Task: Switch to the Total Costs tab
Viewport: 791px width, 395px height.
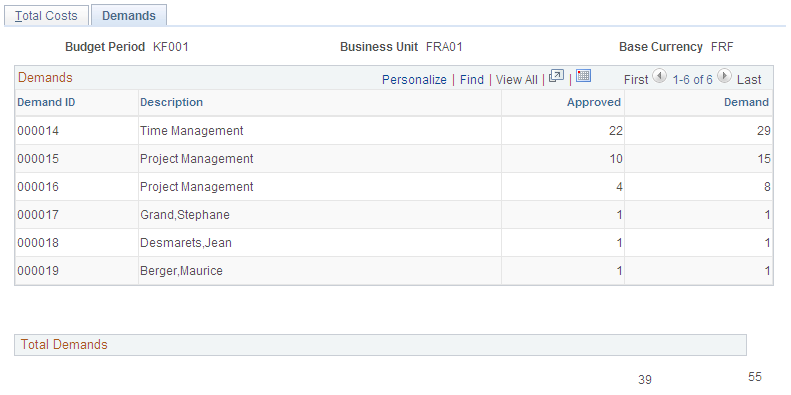Action: (x=46, y=16)
